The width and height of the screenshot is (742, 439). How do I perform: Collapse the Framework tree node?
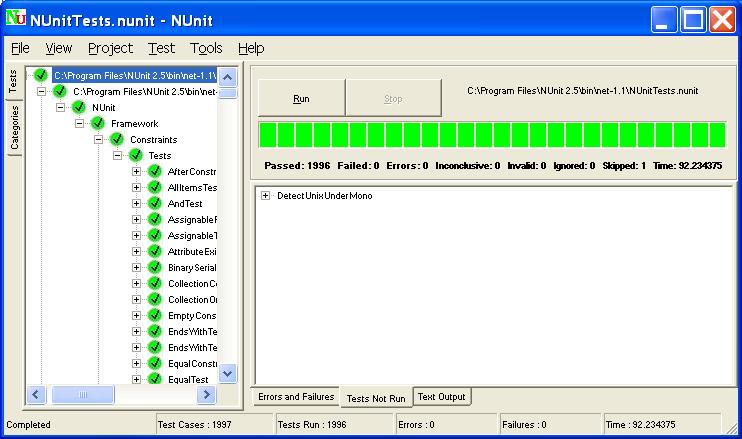point(80,123)
